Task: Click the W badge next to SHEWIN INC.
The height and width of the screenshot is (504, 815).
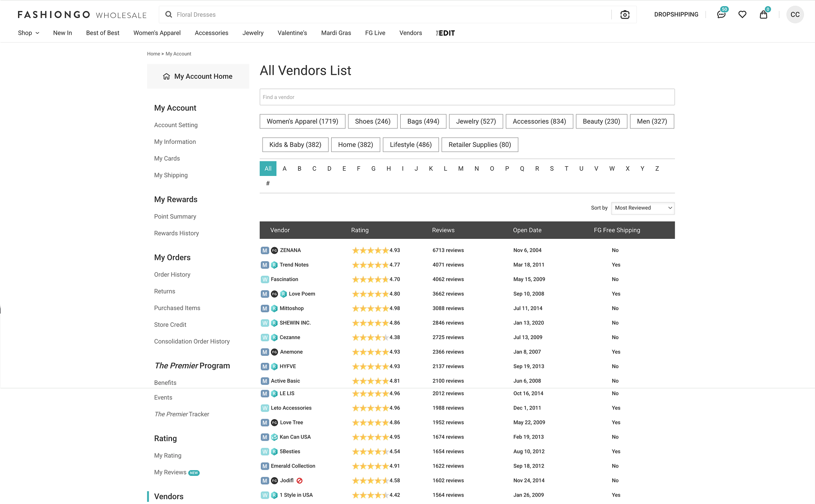Action: point(265,323)
